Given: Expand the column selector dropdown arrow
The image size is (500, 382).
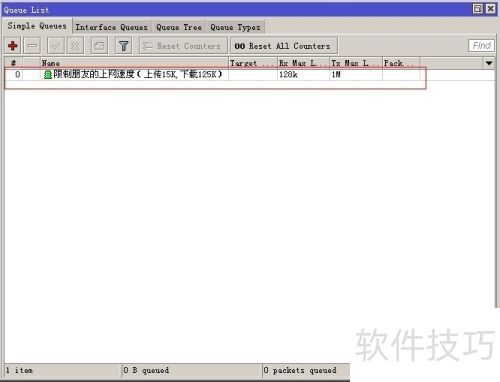Looking at the screenshot, I should point(489,63).
